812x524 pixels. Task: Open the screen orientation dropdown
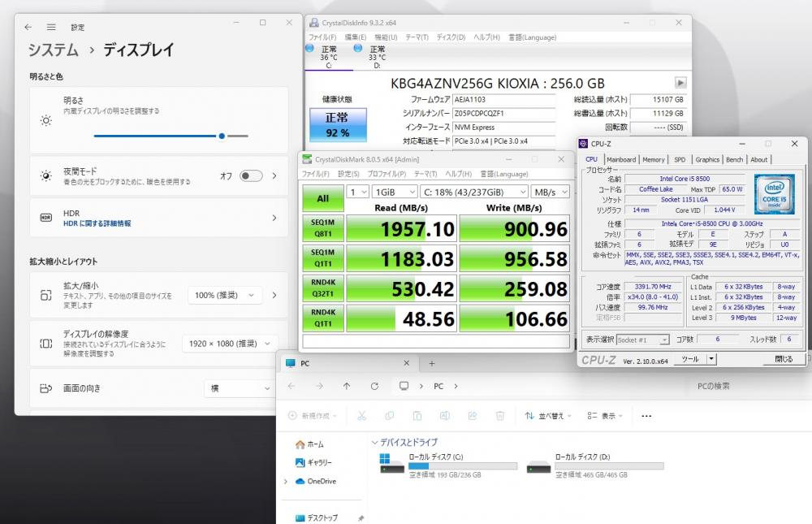[x=240, y=388]
